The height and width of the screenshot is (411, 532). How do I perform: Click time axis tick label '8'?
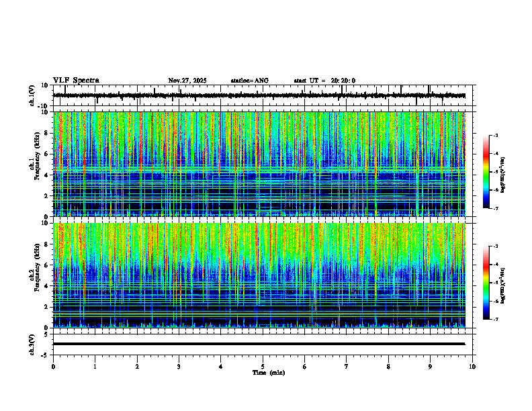[388, 367]
